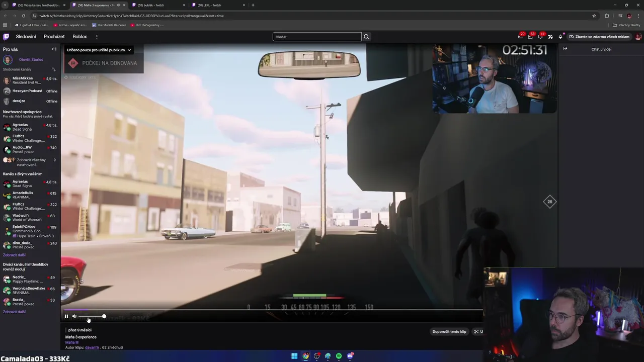Open a new browser tab
This screenshot has height=362, width=644.
(253, 5)
